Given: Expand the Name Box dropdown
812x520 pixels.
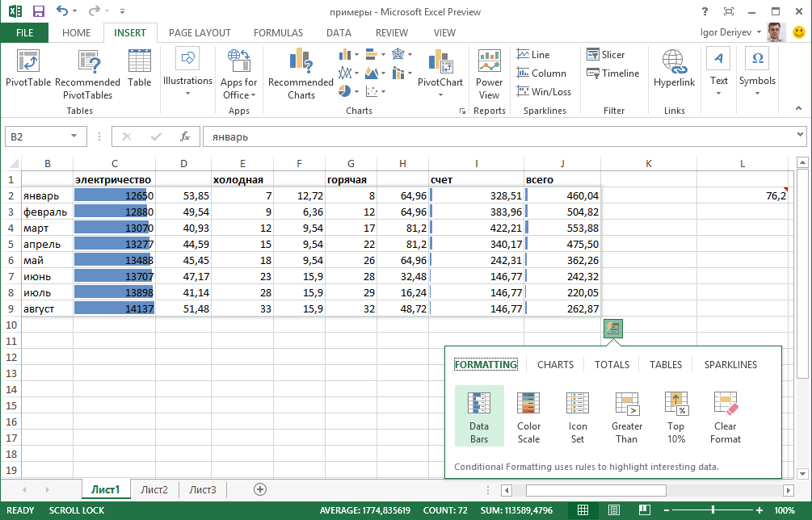Looking at the screenshot, I should coord(74,136).
